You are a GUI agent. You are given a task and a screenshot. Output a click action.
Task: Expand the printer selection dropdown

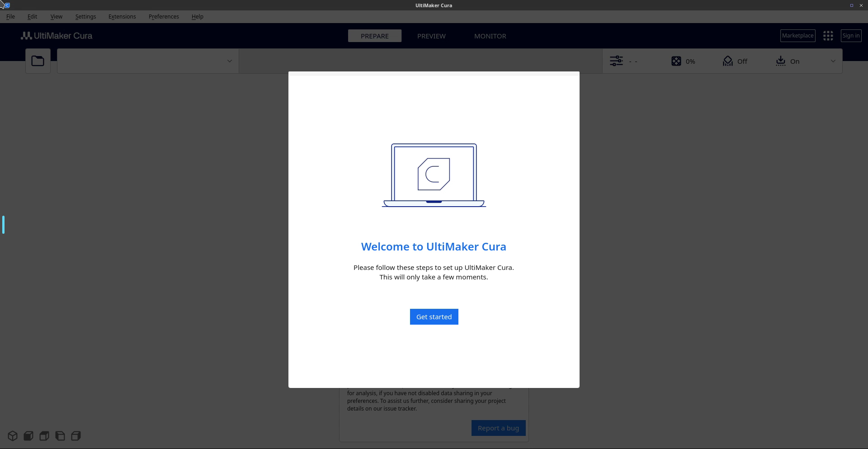tap(229, 61)
